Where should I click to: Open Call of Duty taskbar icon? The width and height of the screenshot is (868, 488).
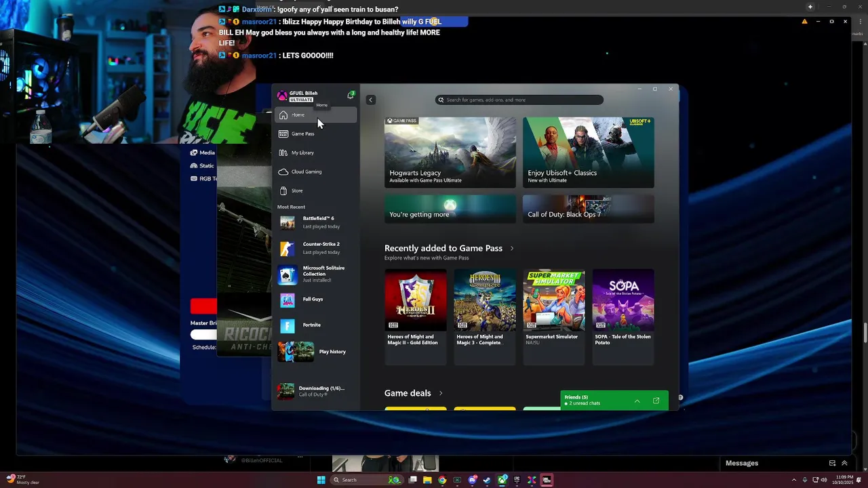pos(547,480)
